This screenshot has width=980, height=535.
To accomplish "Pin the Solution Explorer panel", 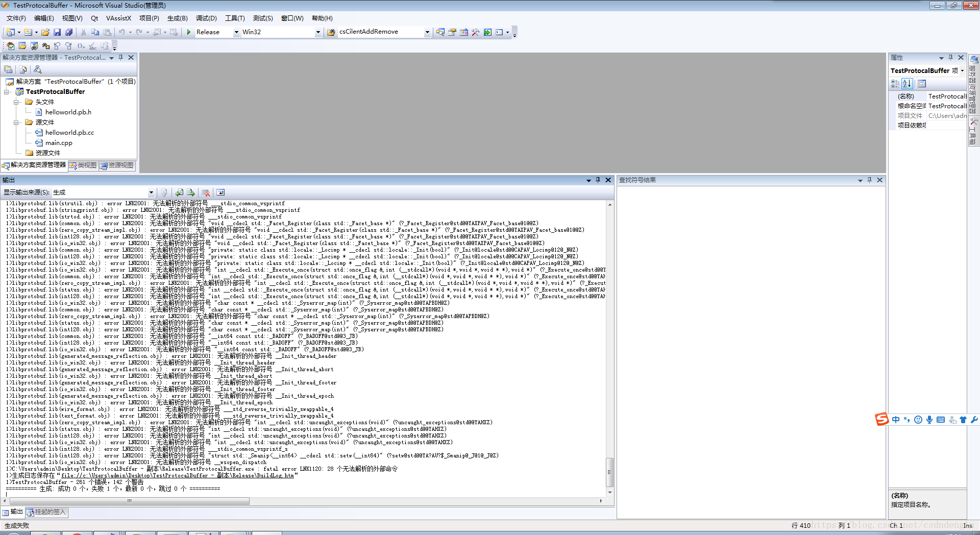I will 121,57.
